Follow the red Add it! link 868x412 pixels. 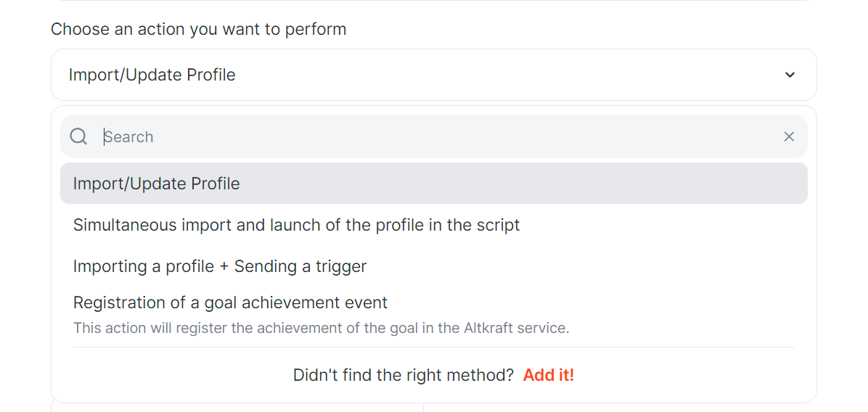tap(549, 376)
